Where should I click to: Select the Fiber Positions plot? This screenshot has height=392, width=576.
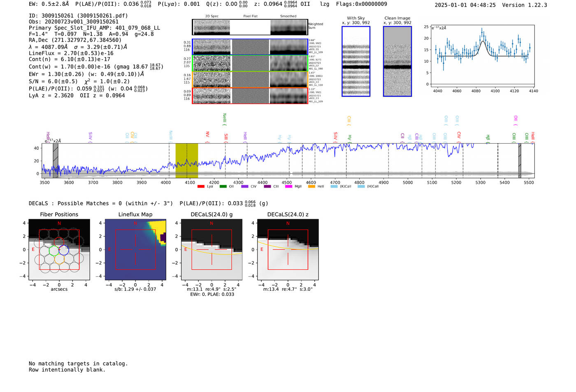59,250
